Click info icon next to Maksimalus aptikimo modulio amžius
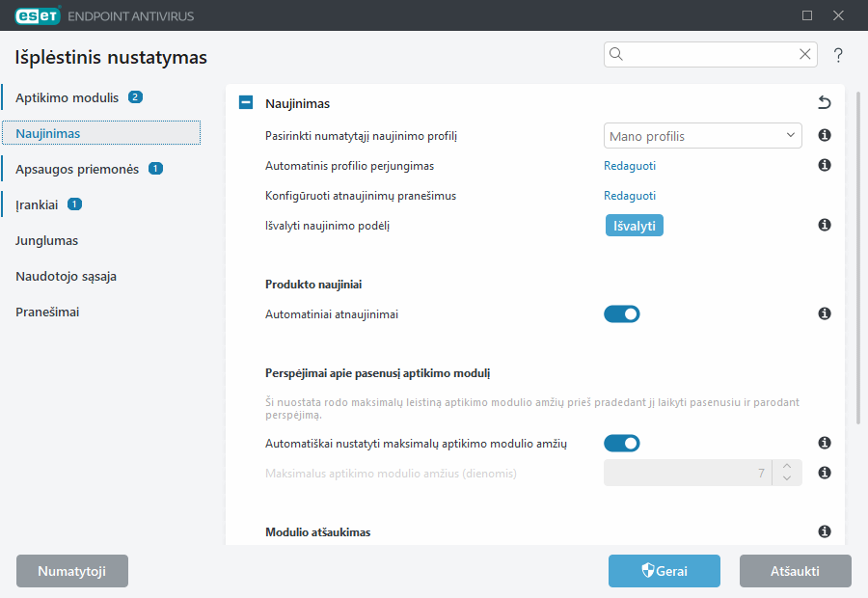 (x=825, y=473)
